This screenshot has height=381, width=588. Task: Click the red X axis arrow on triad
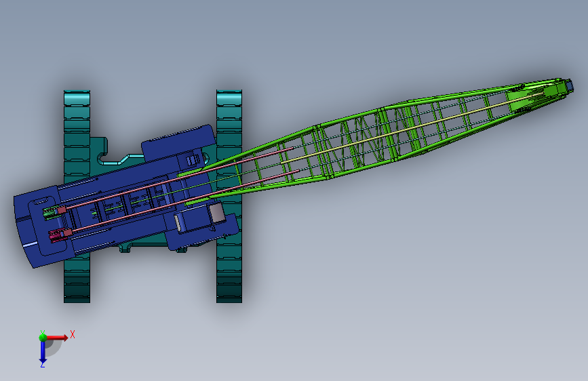pos(58,338)
